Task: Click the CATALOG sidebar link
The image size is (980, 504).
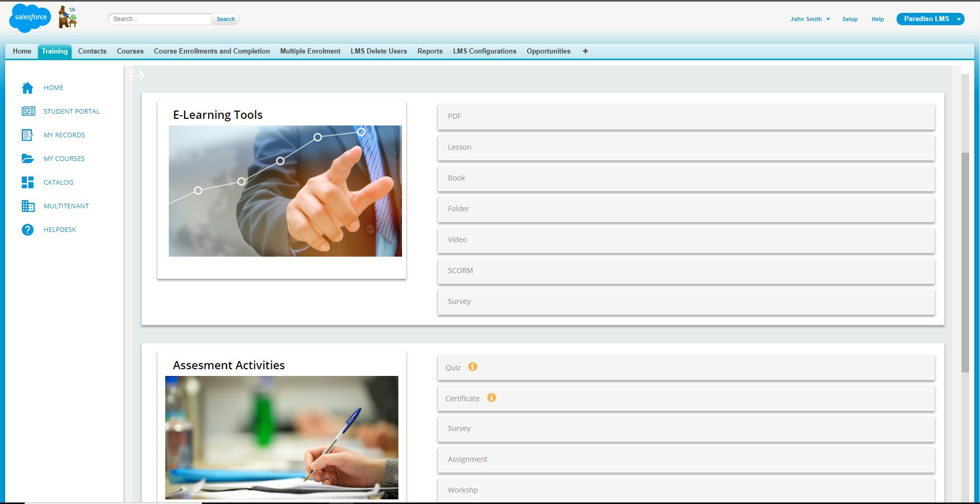Action: pos(58,182)
